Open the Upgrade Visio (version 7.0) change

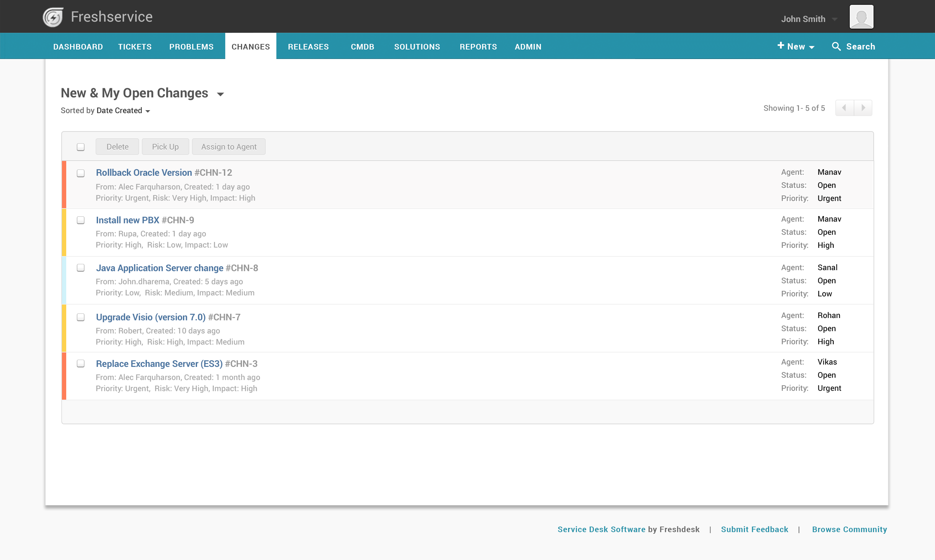[150, 317]
